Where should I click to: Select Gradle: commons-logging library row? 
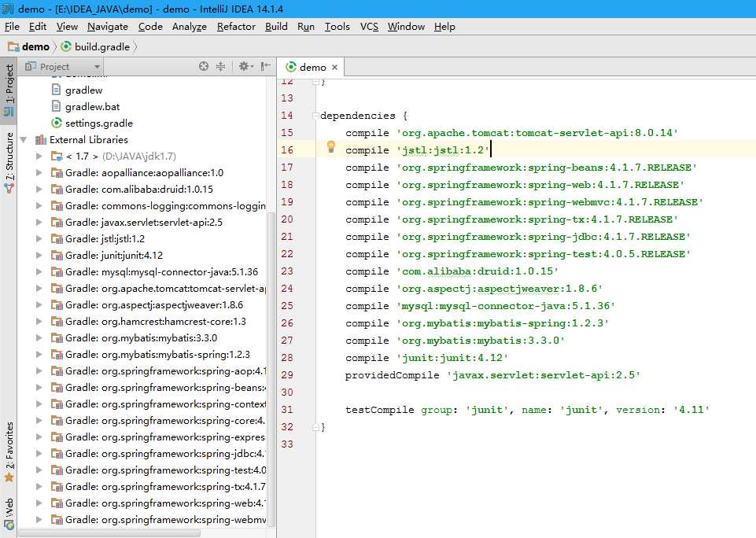pos(158,206)
